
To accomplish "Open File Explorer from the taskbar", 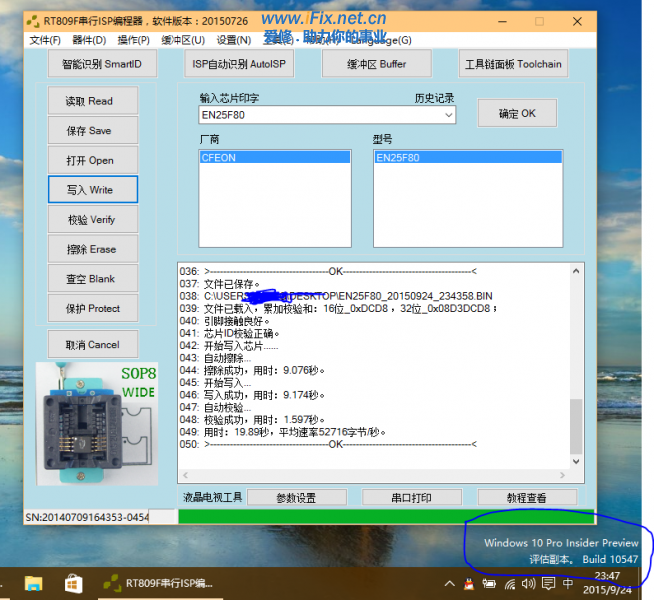I will pyautogui.click(x=34, y=583).
